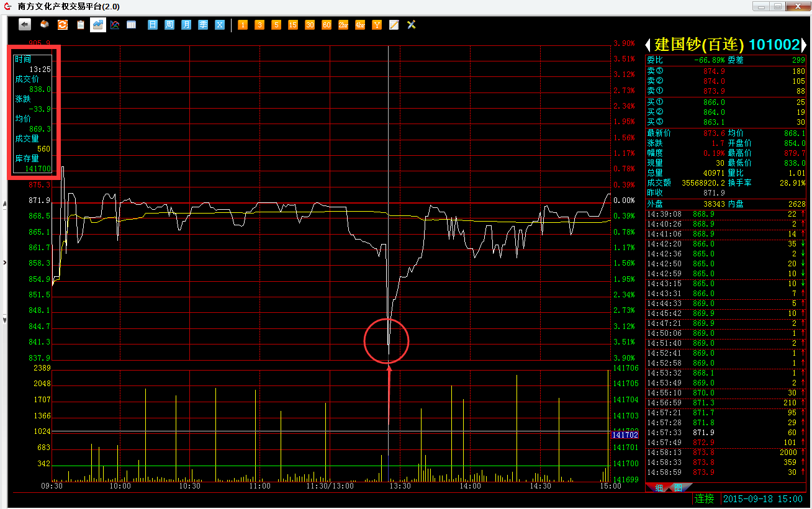
Task: Switch to weekly (周) period
Action: pyautogui.click(x=169, y=25)
